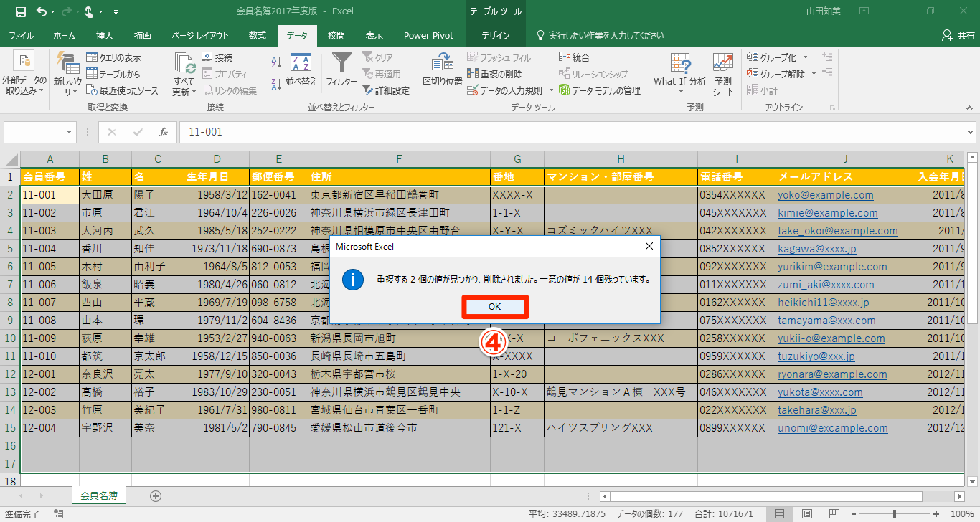Select the 会員名簿 sheet tab

coord(99,495)
